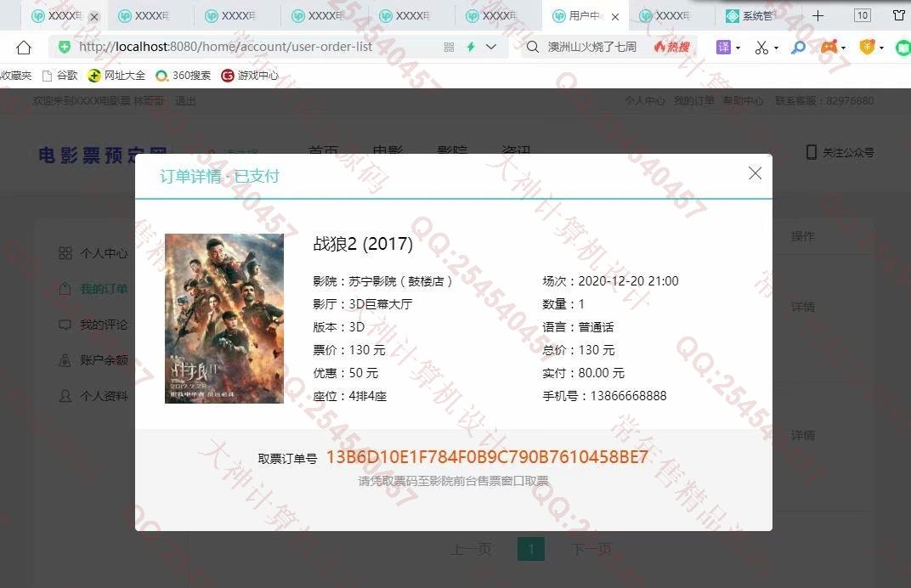Open the scissors tool dropdown arrow
This screenshot has width=911, height=588.
tap(777, 48)
